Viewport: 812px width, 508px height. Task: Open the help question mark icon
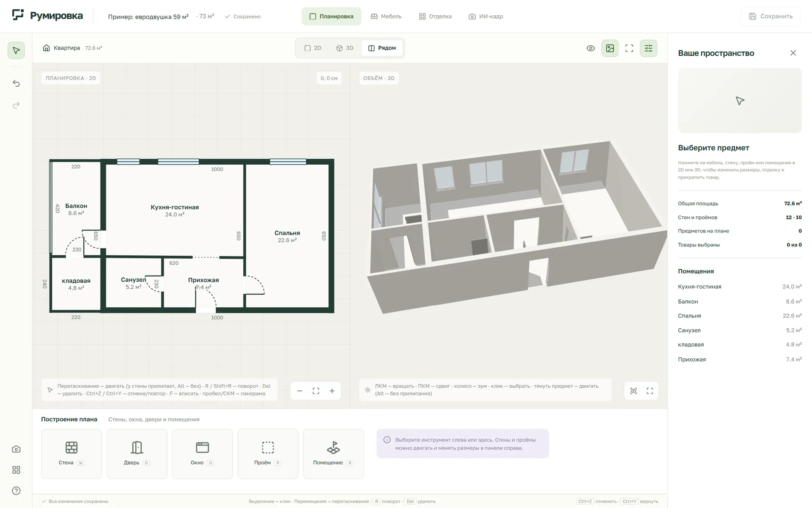pos(16,491)
